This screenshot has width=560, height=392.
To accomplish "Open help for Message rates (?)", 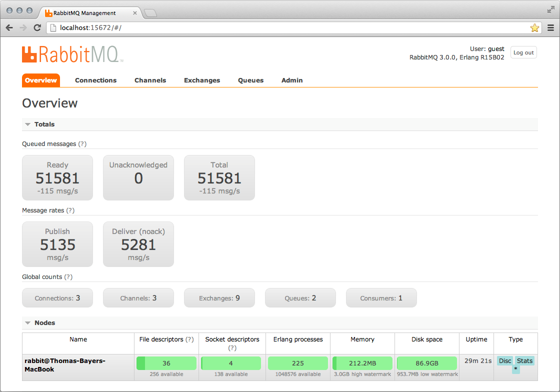I will 70,210.
